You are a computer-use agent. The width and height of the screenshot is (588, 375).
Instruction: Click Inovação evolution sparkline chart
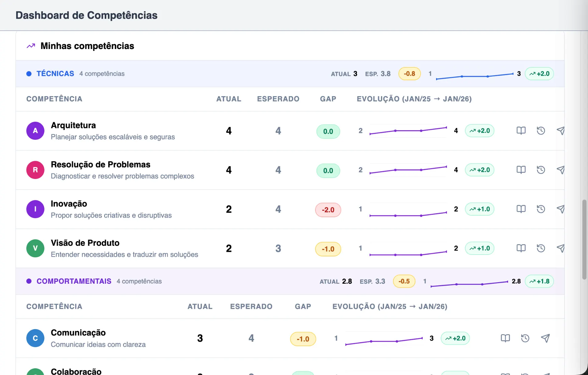click(408, 209)
